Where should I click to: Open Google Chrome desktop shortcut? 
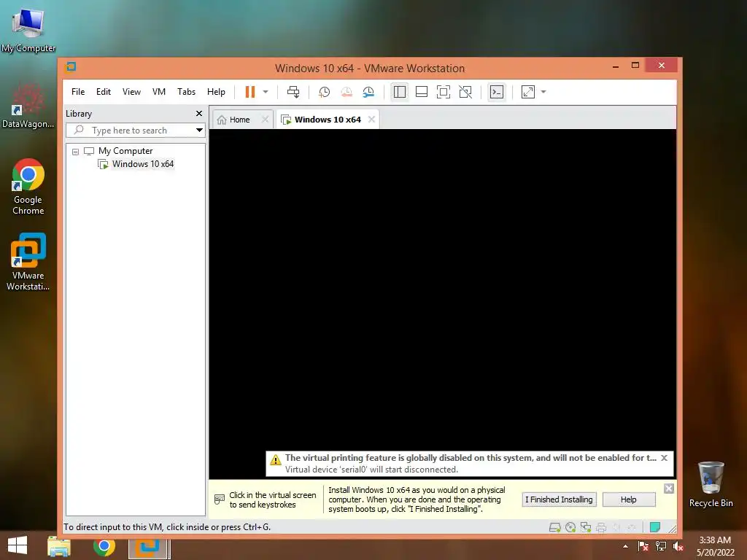tap(28, 187)
